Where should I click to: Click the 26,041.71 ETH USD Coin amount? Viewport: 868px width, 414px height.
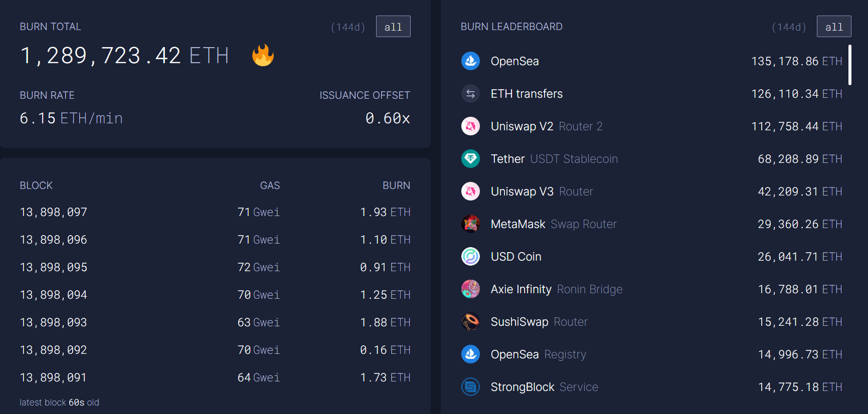800,257
